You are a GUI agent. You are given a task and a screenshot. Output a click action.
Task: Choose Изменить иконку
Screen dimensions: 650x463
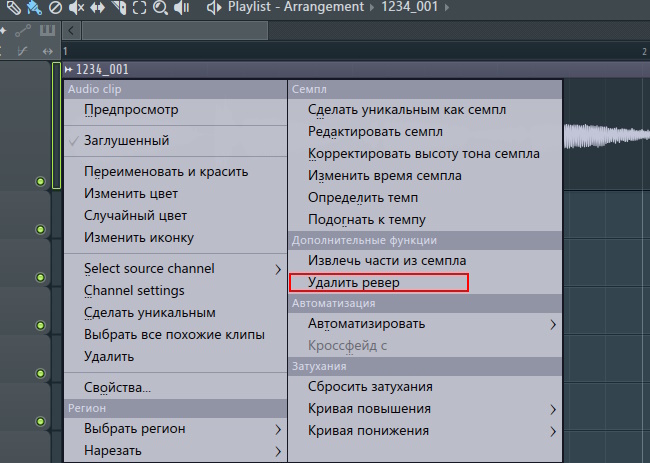[x=175, y=238]
